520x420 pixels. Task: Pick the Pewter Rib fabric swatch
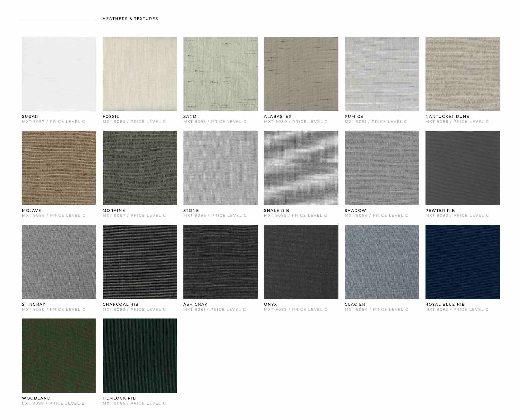[463, 168]
